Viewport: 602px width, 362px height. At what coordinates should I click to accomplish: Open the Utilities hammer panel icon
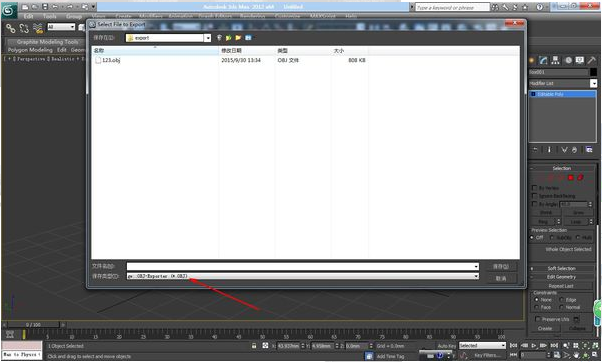pos(591,60)
